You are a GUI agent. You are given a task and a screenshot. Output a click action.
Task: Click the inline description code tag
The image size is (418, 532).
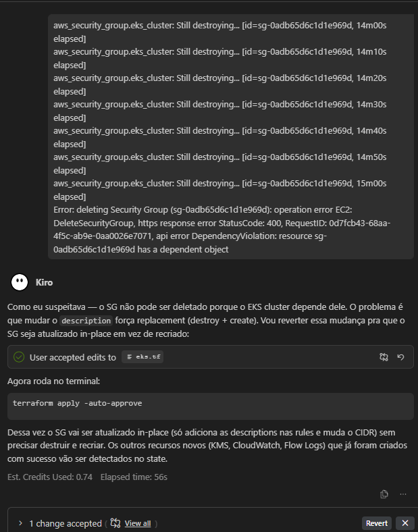[x=86, y=321]
